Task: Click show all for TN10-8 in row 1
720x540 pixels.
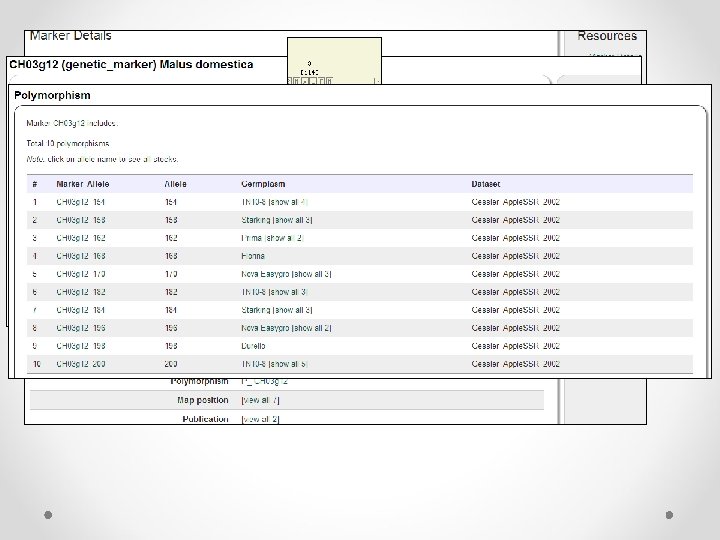Action: click(288, 202)
